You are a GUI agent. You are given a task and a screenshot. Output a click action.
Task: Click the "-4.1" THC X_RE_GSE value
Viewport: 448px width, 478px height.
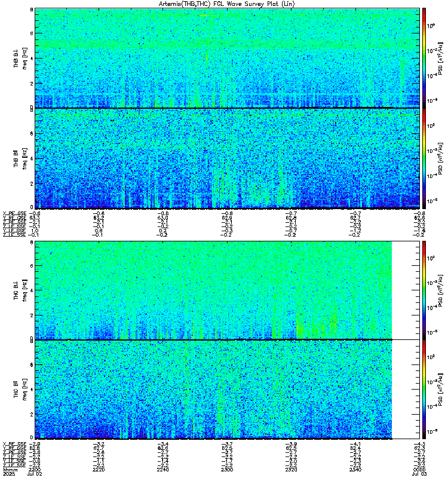click(x=355, y=444)
